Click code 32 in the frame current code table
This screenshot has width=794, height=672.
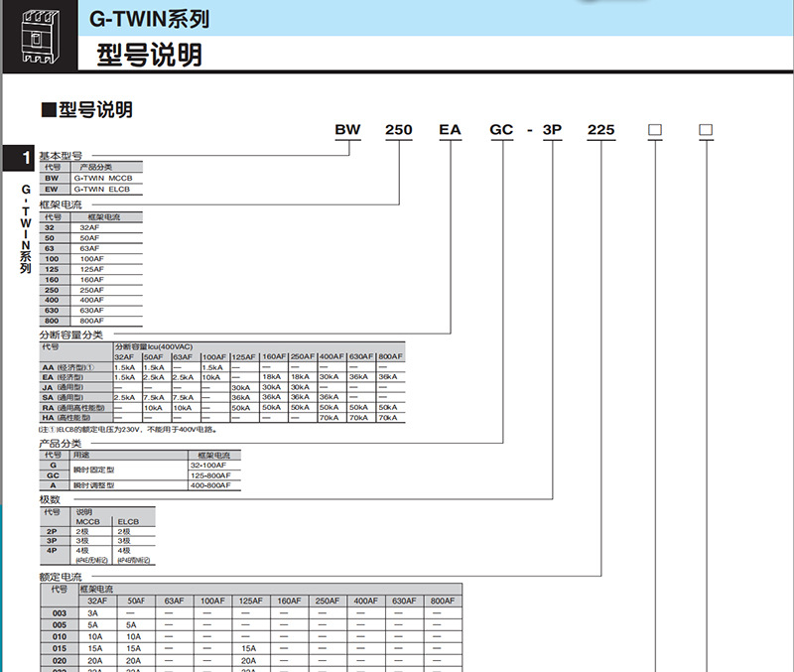click(49, 227)
